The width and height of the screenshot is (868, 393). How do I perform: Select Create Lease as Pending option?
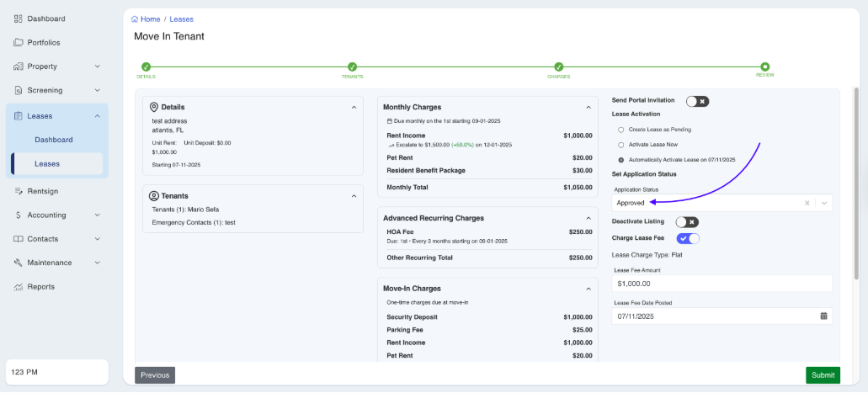click(621, 130)
